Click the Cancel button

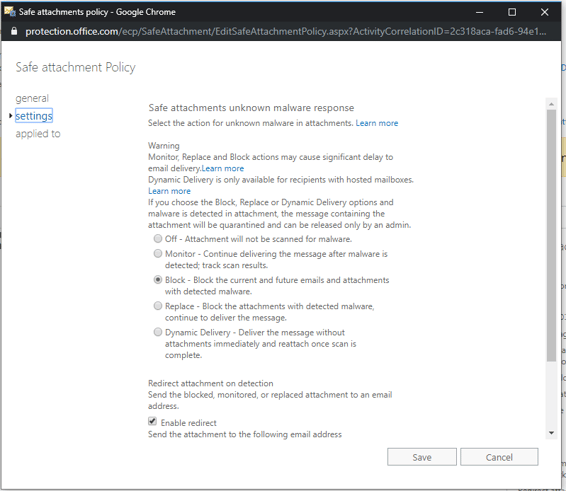[x=499, y=457]
